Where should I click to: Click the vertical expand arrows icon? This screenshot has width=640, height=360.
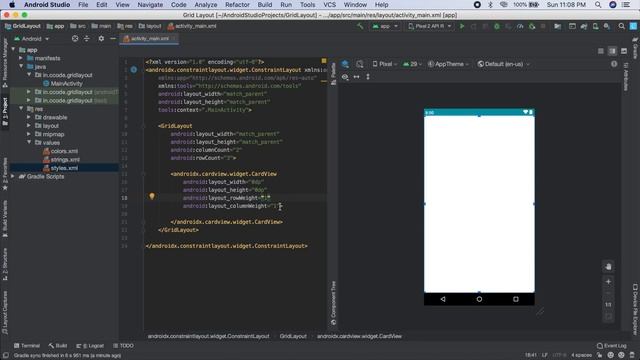click(x=368, y=77)
